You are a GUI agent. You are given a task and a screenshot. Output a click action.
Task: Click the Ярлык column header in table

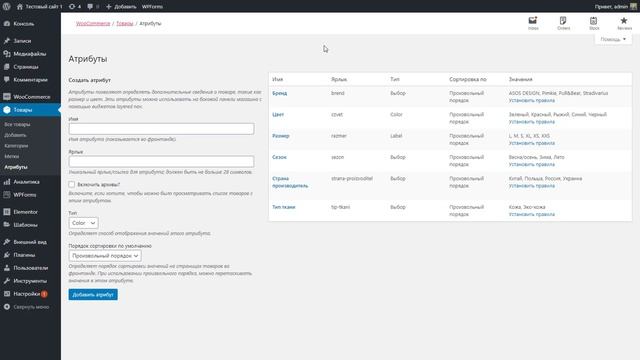(x=339, y=79)
